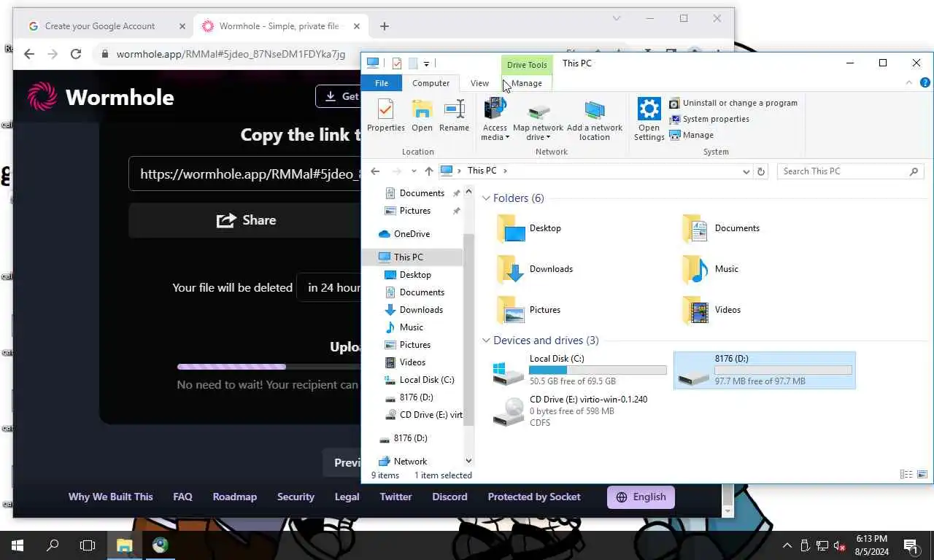Click the File Explorer taskbar icon
The image size is (934, 560).
124,545
